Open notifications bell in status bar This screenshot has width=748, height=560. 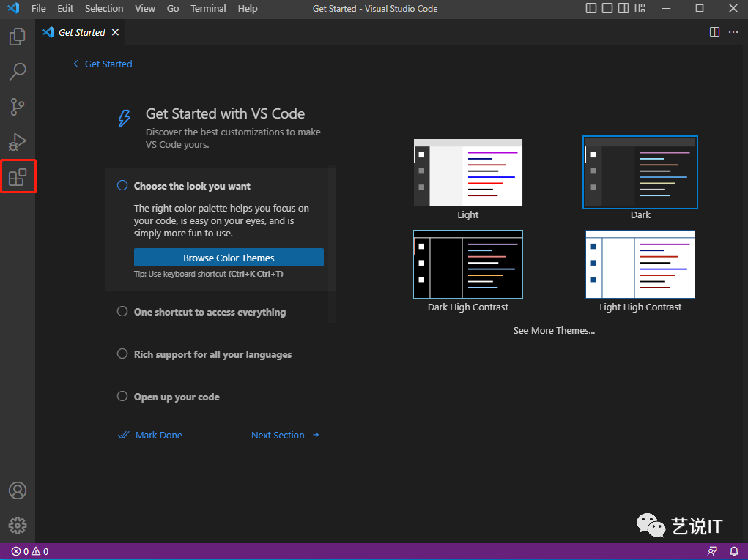click(734, 551)
